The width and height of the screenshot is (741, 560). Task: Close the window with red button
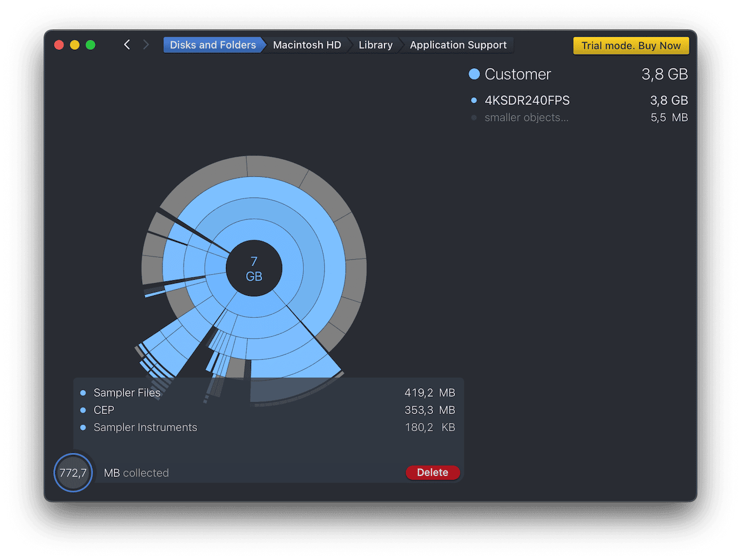click(59, 45)
